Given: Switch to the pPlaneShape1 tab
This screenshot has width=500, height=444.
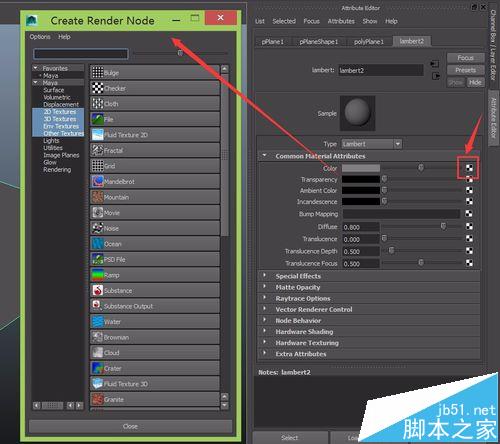Looking at the screenshot, I should click(319, 42).
